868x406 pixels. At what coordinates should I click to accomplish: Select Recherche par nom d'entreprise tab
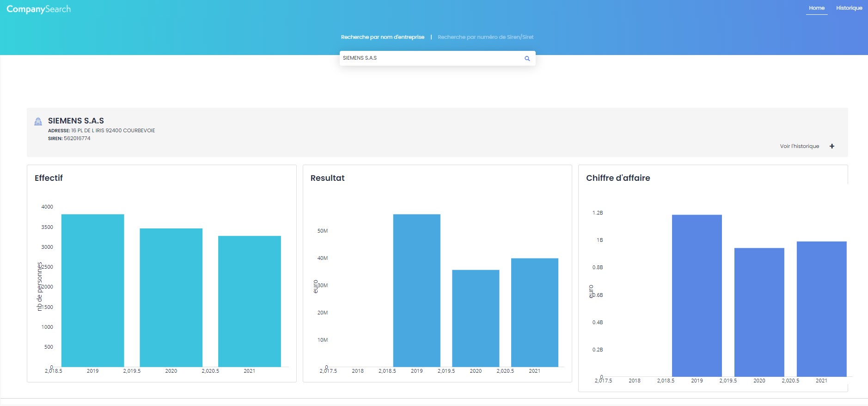click(382, 37)
